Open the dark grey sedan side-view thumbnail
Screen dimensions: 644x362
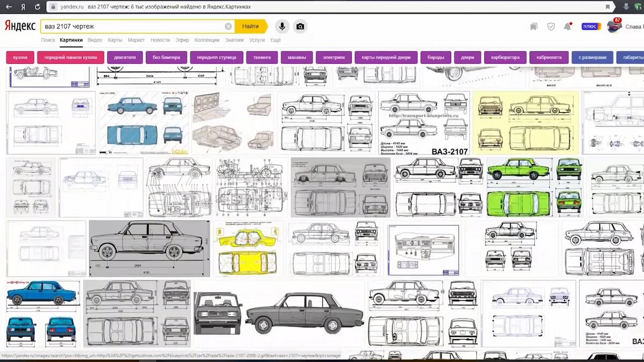point(305,313)
